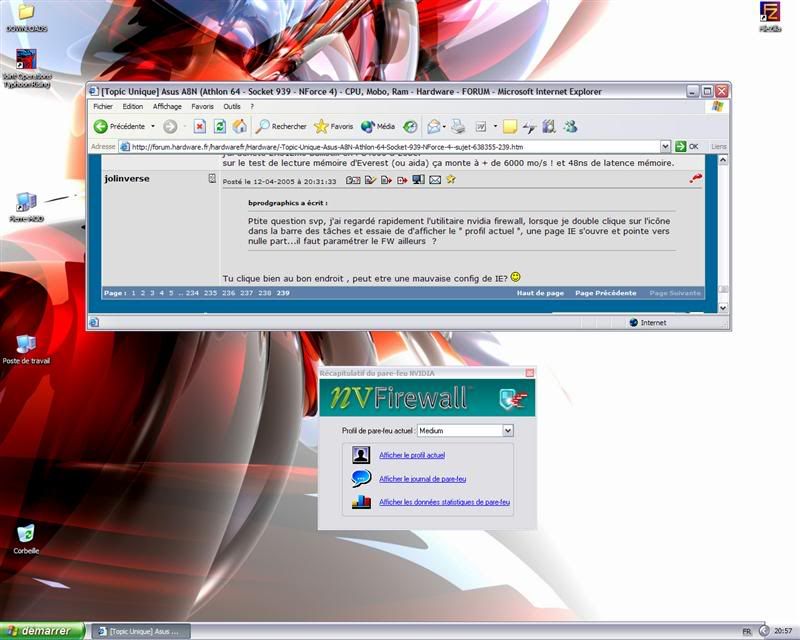Click the small profile icon beside jolinverse
This screenshot has width=800, height=640.
click(x=212, y=178)
